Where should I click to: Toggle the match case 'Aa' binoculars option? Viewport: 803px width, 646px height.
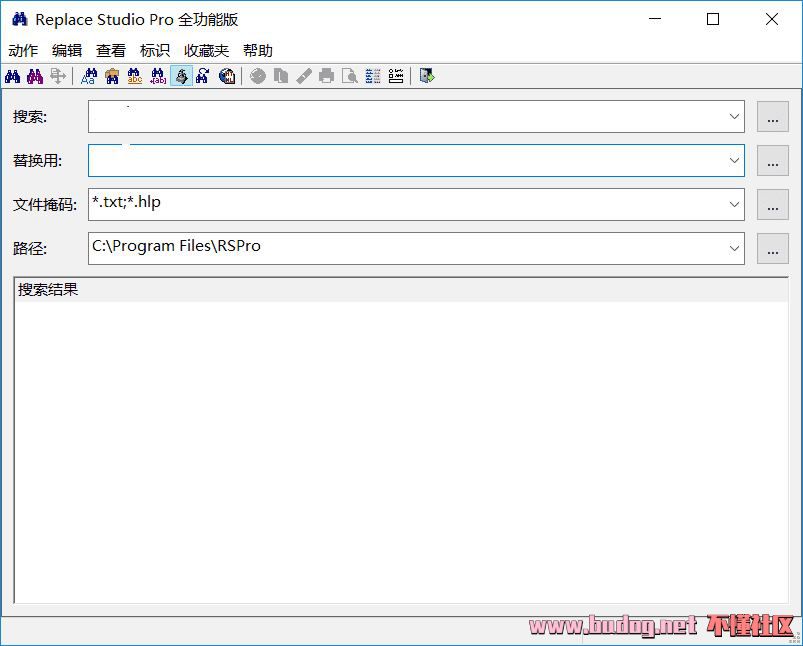click(x=89, y=76)
